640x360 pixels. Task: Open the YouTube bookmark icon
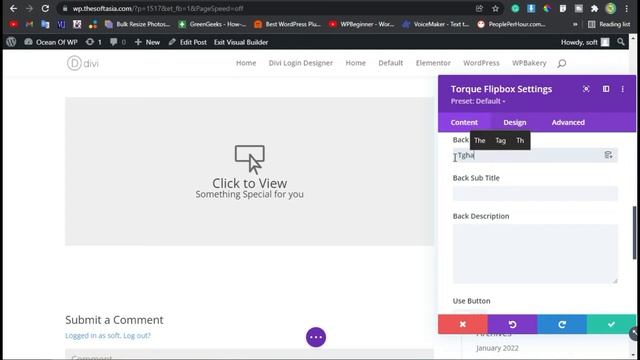13,24
